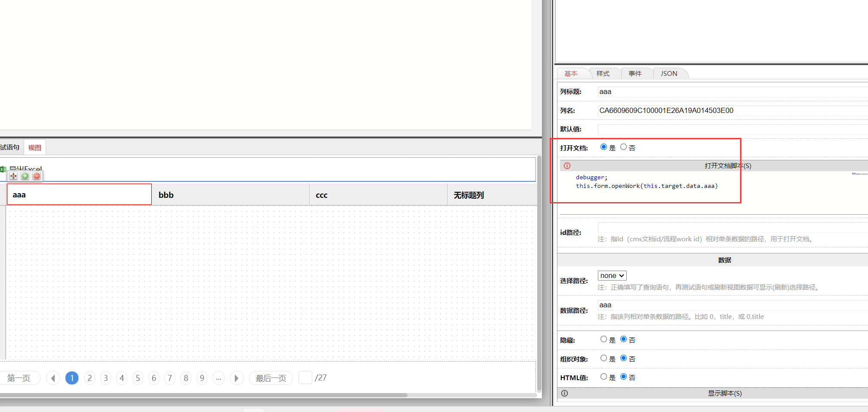Click the Excel export icon
This screenshot has height=412, width=868.
coord(3,169)
